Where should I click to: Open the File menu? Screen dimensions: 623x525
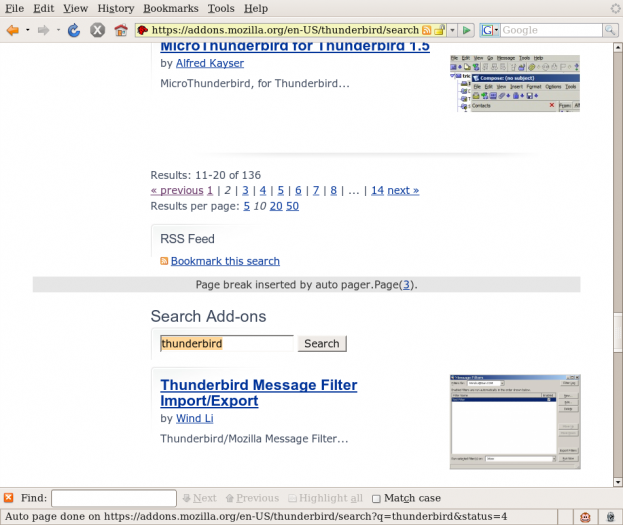pos(14,8)
